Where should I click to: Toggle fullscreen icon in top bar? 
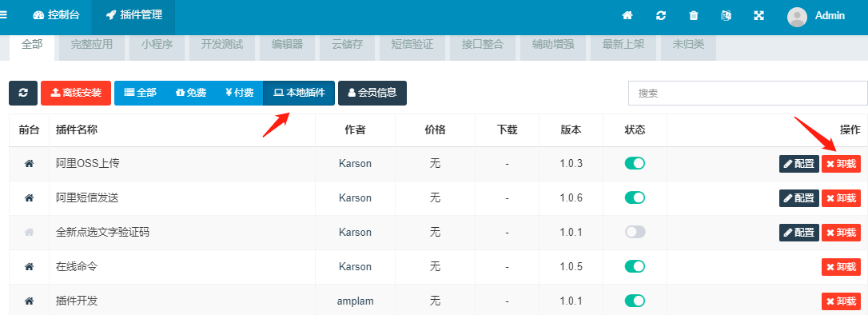point(759,15)
